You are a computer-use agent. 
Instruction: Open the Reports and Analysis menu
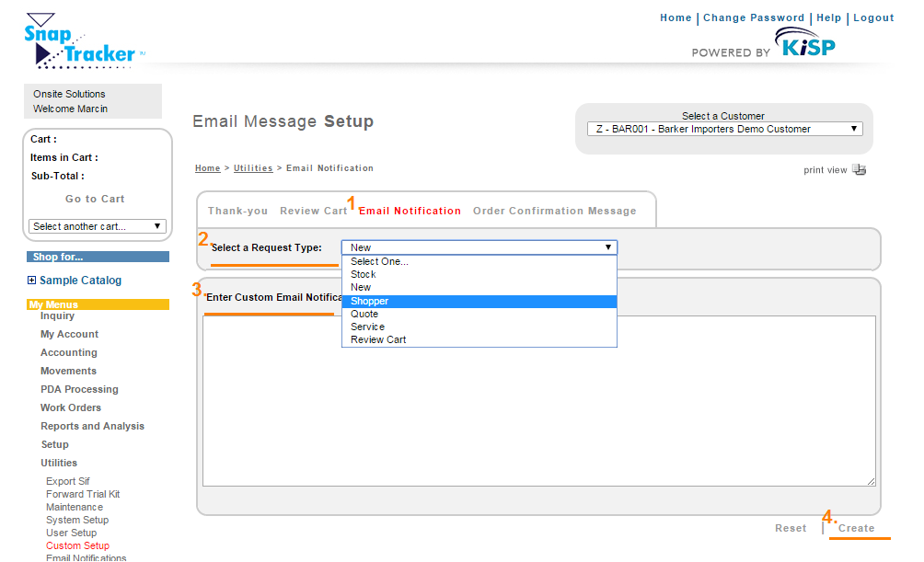[x=92, y=426]
